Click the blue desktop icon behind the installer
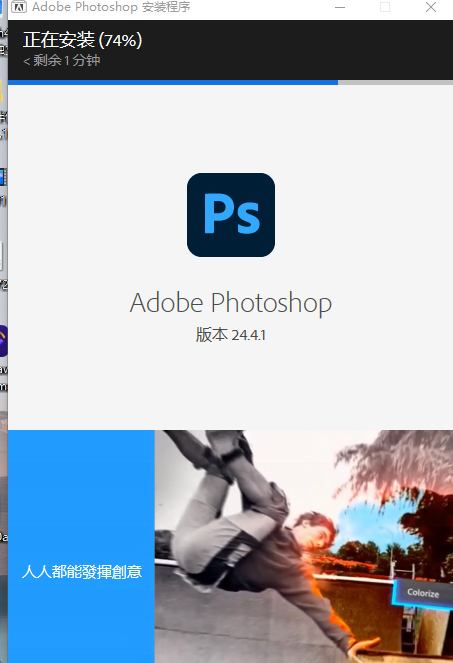The height and width of the screenshot is (663, 453). click(x=3, y=177)
